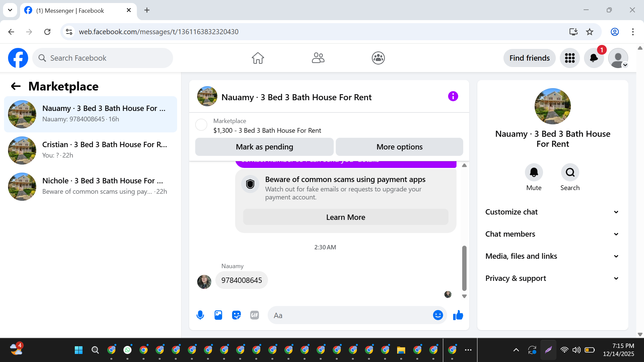Expand the Chat members section

(552, 234)
